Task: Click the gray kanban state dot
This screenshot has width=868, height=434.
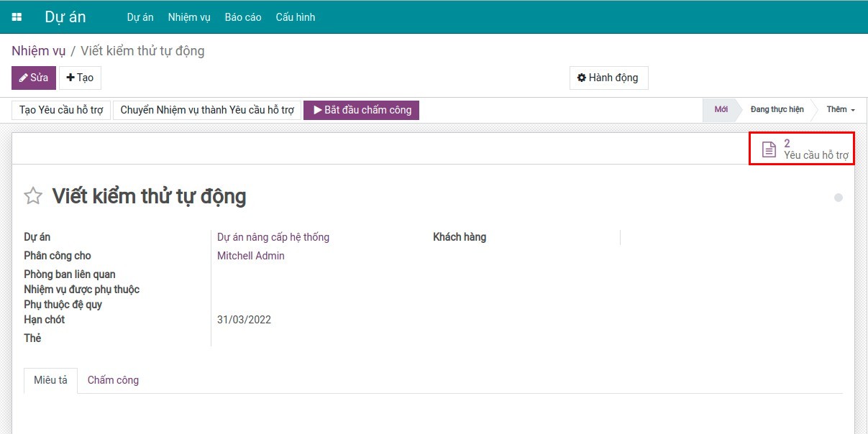Action: coord(838,198)
